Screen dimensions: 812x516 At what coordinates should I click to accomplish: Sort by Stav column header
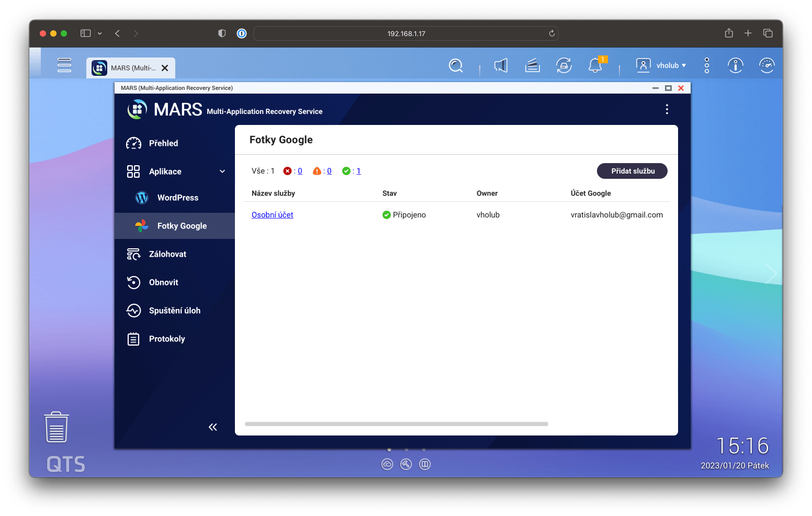pyautogui.click(x=389, y=193)
